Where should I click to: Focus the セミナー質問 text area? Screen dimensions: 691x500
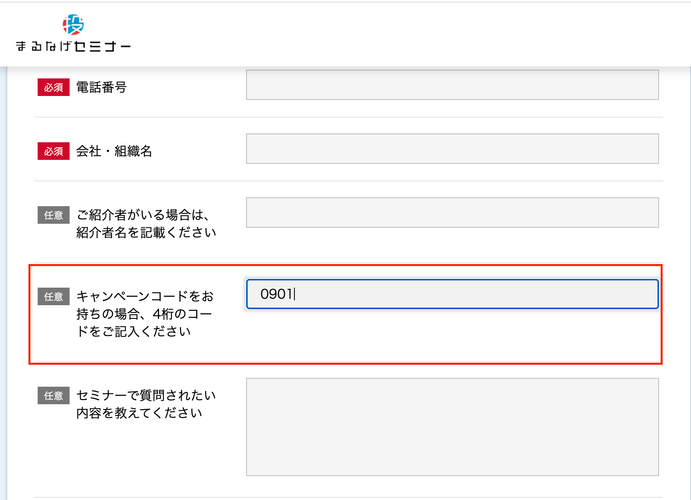[x=452, y=427]
